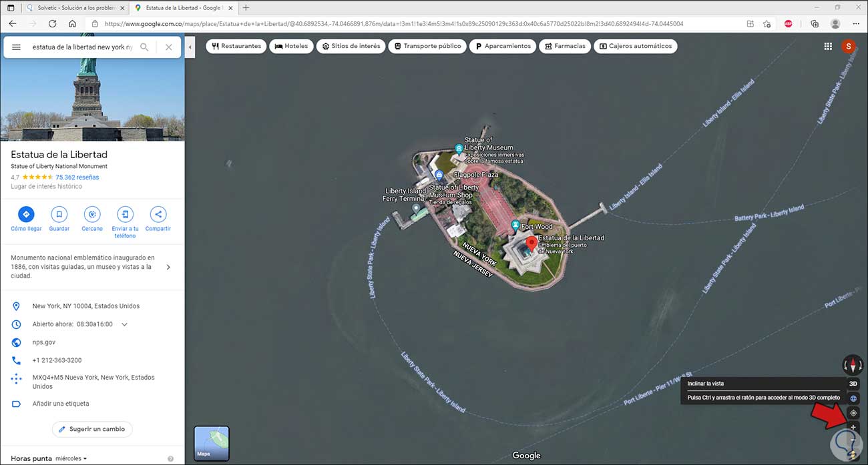The image size is (868, 465).
Task: Click the Fort Wood map marker
Action: [515, 226]
